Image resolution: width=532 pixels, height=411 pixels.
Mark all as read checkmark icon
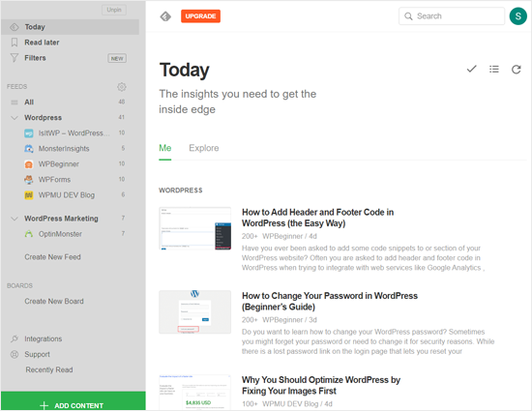tap(471, 70)
